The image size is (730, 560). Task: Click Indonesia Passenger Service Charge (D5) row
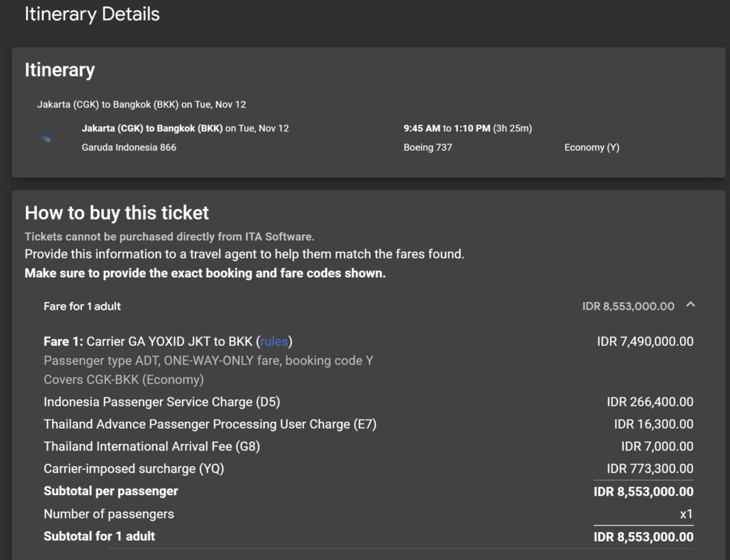point(162,402)
